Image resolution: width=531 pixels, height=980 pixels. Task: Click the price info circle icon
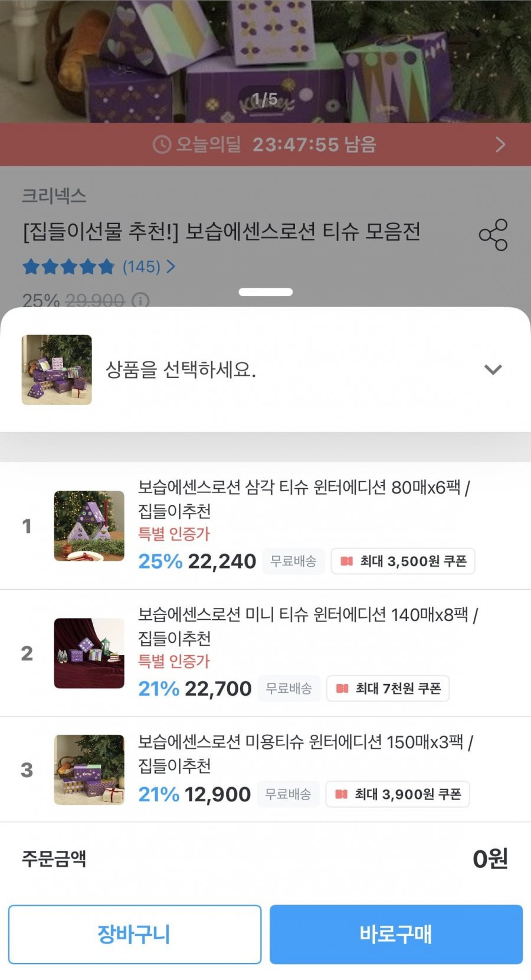140,301
